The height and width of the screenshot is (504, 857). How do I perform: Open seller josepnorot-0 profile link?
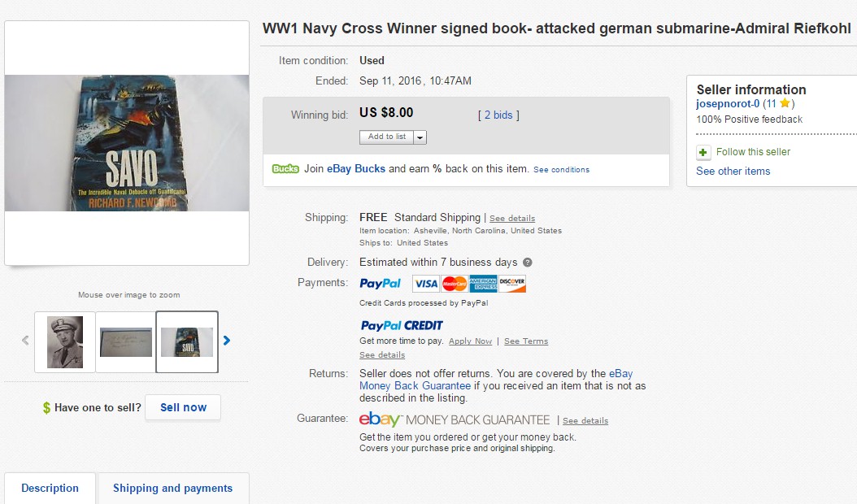pos(728,103)
